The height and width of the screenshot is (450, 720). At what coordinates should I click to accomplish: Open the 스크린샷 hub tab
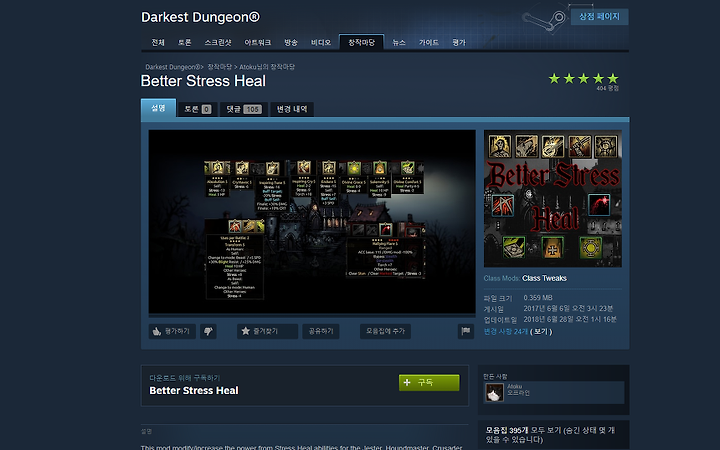pyautogui.click(x=218, y=42)
